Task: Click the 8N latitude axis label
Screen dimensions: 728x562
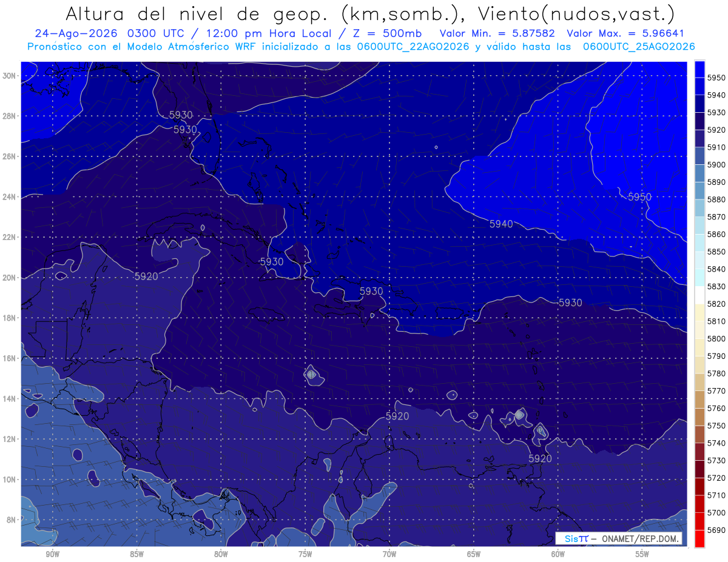Action: (11, 520)
